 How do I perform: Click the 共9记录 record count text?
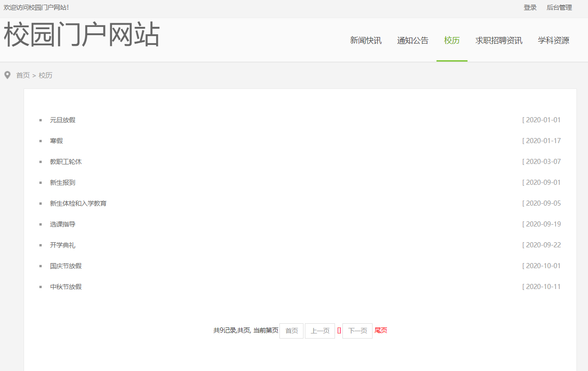coord(224,330)
